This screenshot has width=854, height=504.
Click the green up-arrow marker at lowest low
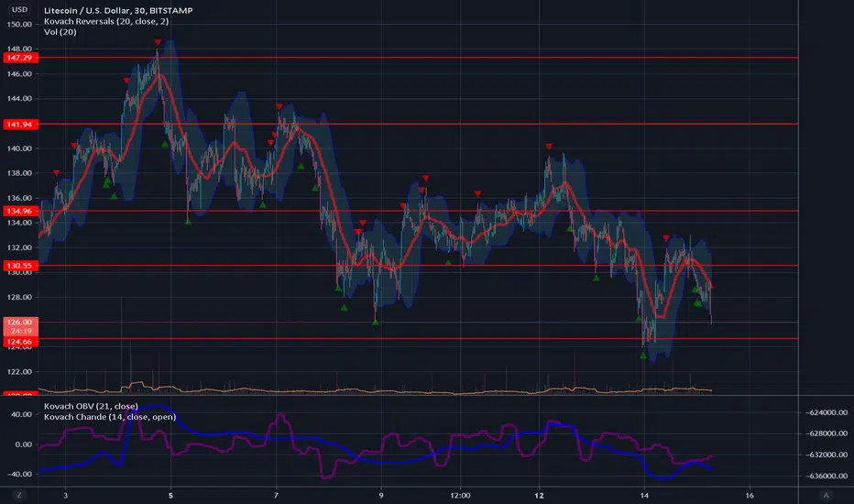(643, 356)
